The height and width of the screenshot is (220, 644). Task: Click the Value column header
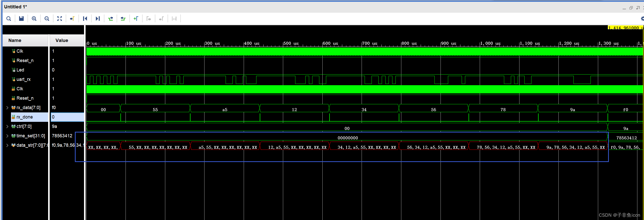(67, 40)
